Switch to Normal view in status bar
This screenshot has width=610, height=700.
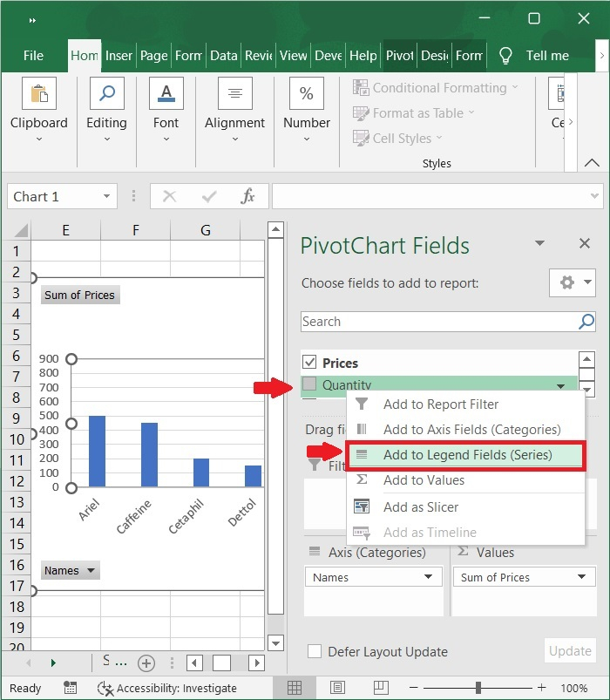coord(295,688)
